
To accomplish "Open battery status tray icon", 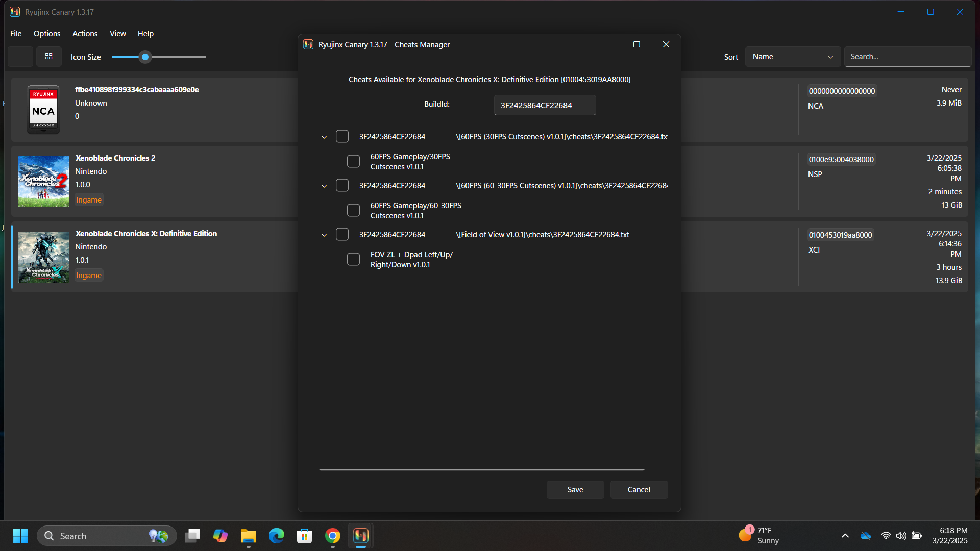I will (x=917, y=536).
